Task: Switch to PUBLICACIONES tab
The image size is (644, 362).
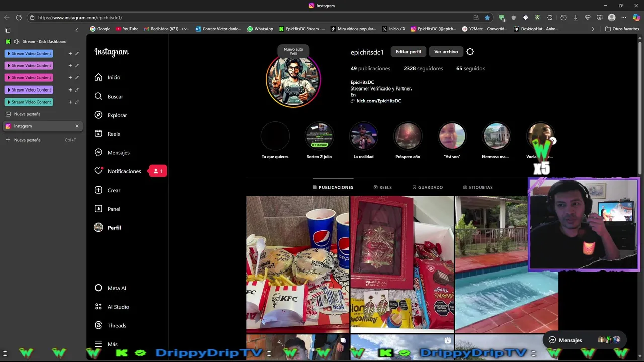Action: 333,187
